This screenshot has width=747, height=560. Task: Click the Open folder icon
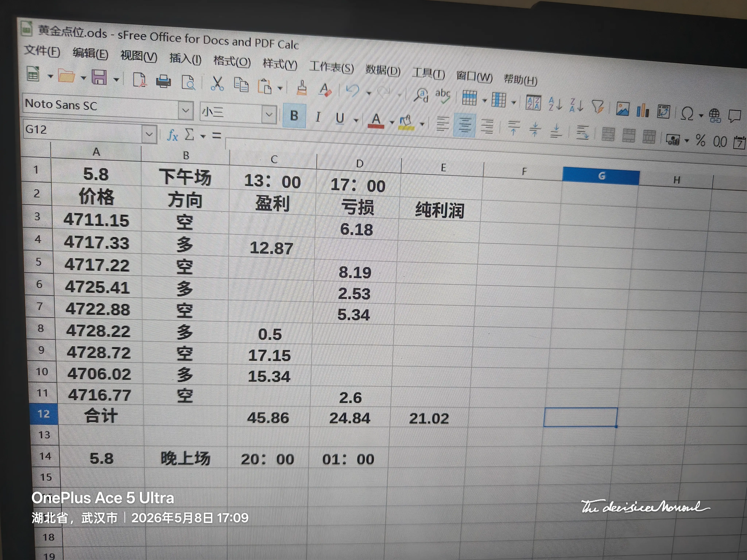coord(66,76)
